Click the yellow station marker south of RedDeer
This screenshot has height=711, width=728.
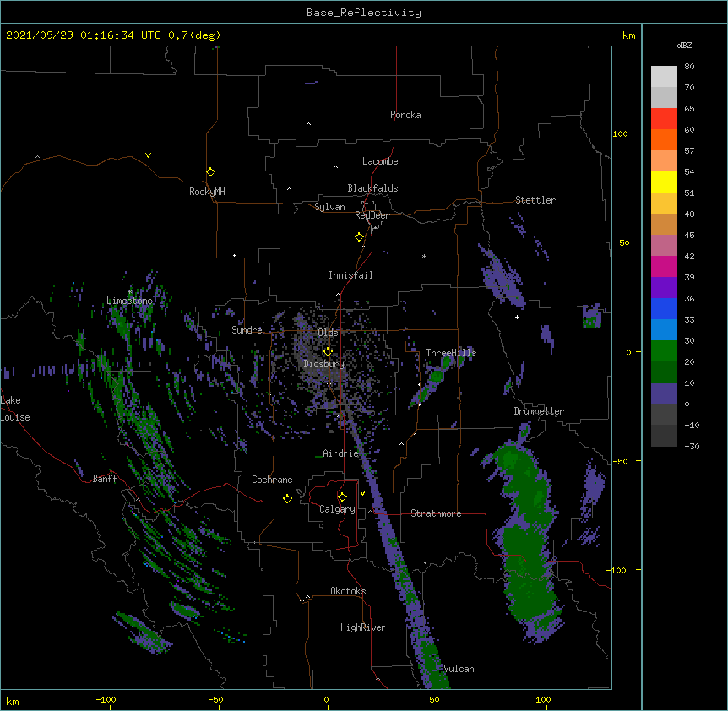(x=360, y=237)
